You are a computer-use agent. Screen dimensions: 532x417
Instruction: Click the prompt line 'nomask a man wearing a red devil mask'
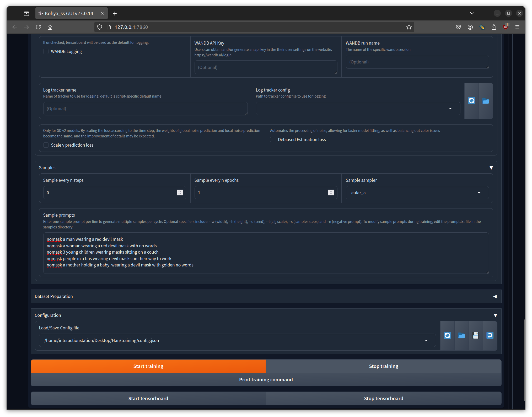coord(85,239)
